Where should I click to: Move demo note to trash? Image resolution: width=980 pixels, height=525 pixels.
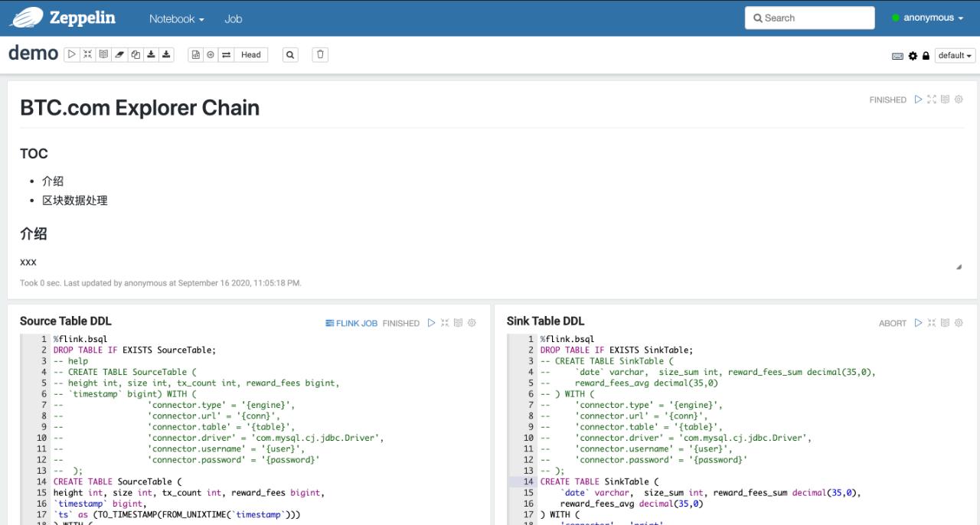(321, 55)
